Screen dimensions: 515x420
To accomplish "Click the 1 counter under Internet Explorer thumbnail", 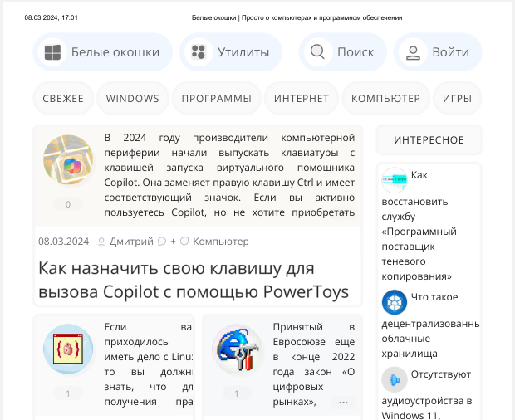I will pyautogui.click(x=237, y=393).
